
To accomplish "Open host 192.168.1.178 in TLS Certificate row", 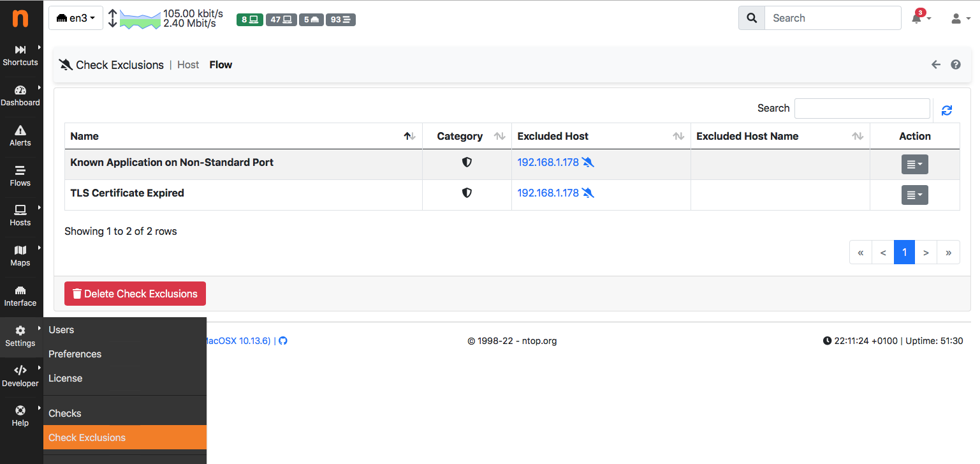I will (548, 193).
